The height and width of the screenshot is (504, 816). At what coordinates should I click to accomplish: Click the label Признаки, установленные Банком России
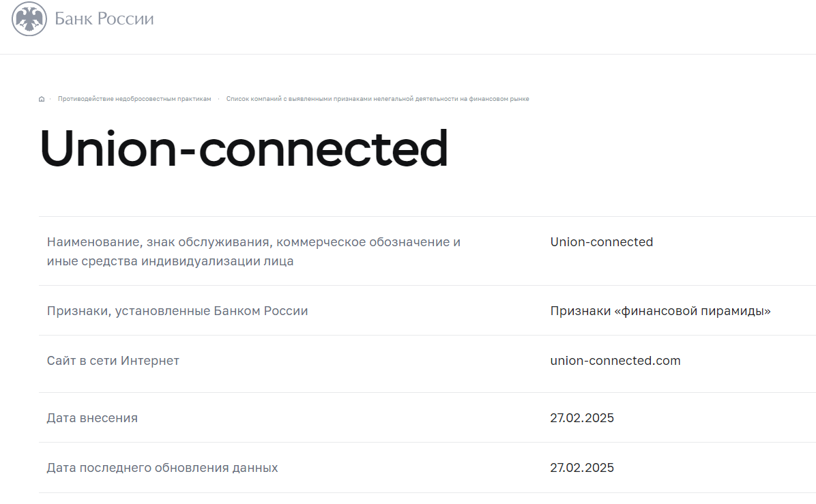(177, 310)
